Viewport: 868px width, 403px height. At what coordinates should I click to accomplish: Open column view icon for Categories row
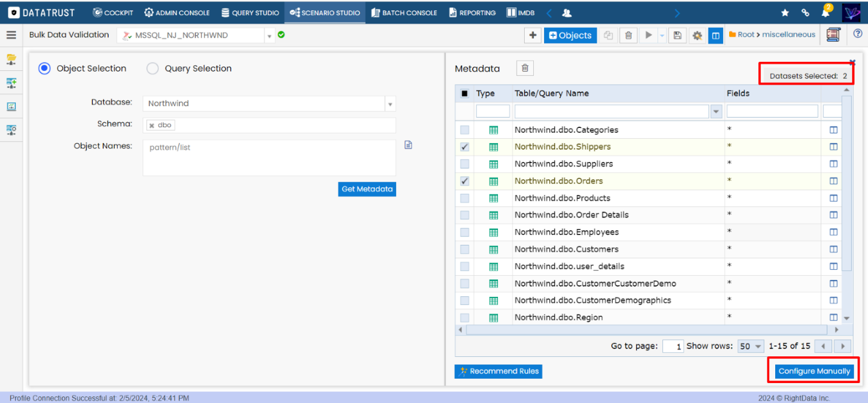click(833, 130)
